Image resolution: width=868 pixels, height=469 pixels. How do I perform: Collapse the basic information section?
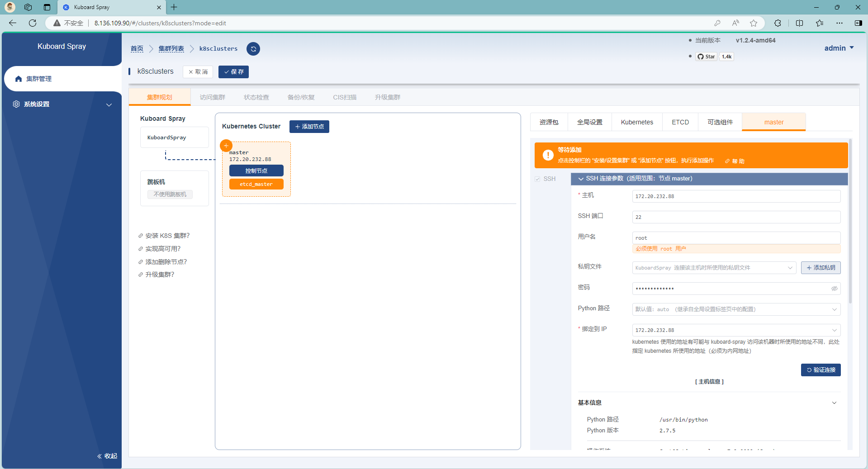[x=834, y=403]
